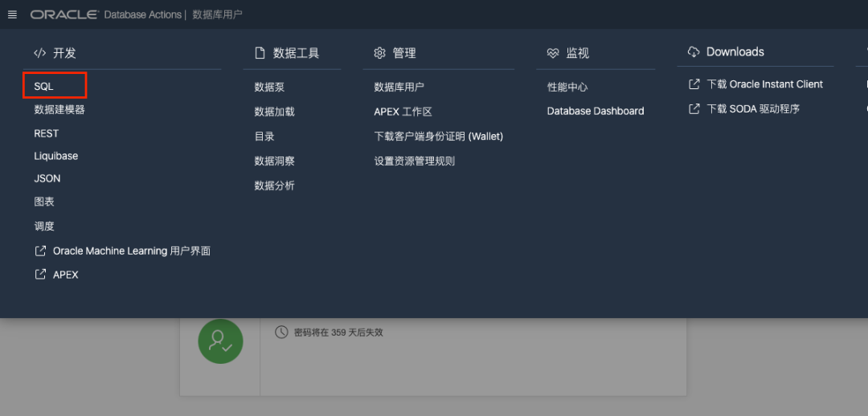Screen dimensions: 868x416
Task: Click the 管理 section heading
Action: click(x=404, y=53)
